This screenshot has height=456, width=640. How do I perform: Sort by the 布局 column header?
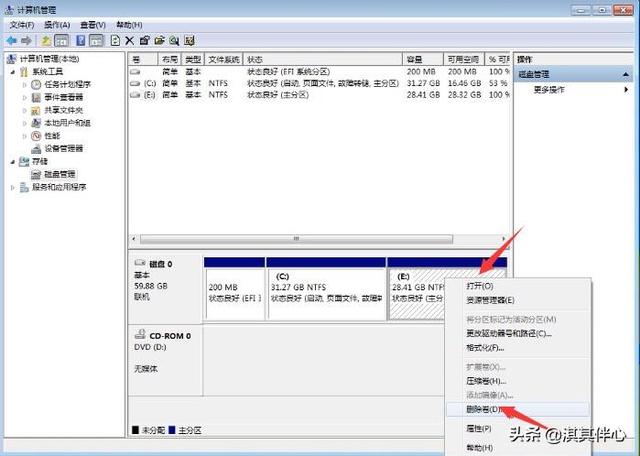pos(169,59)
